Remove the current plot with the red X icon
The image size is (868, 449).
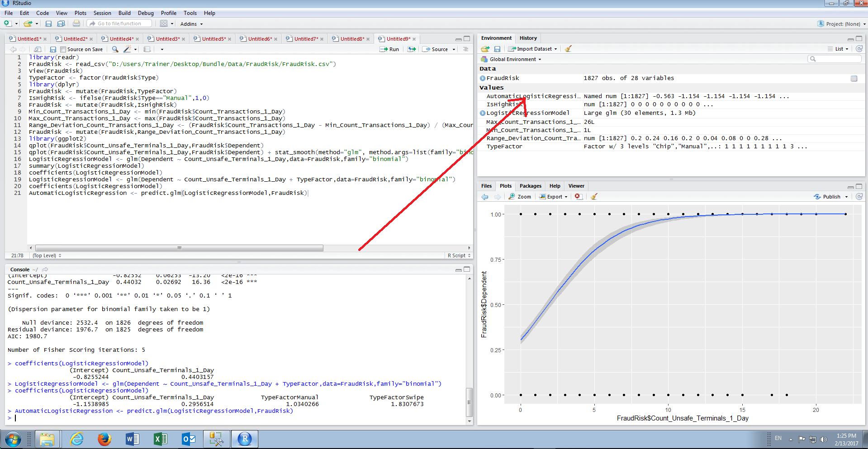578,197
